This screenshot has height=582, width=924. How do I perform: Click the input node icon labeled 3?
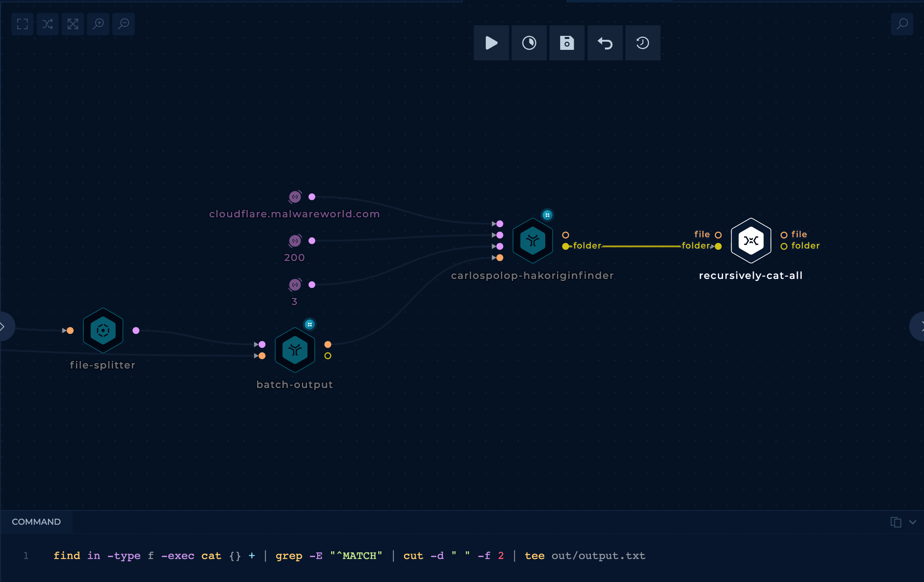295,285
